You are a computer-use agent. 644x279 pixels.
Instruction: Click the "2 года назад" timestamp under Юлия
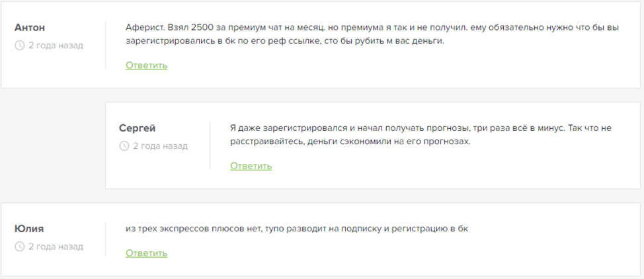tap(56, 247)
